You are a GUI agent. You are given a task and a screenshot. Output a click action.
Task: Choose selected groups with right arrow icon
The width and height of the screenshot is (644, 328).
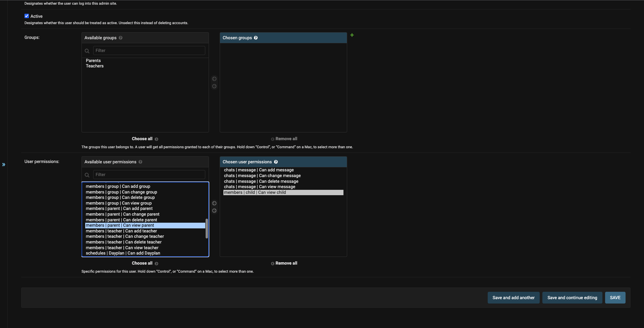click(x=214, y=79)
